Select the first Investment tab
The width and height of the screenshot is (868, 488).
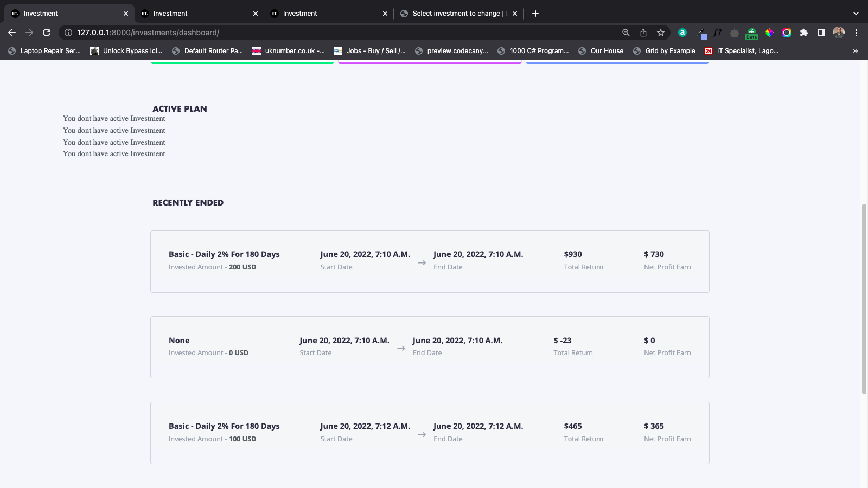(x=69, y=14)
